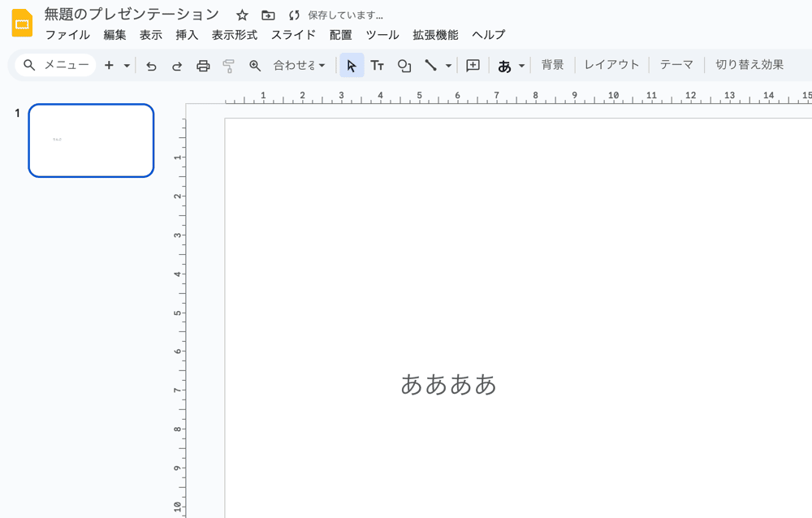The image size is (812, 518).
Task: Expand the line type dropdown arrow
Action: [448, 66]
